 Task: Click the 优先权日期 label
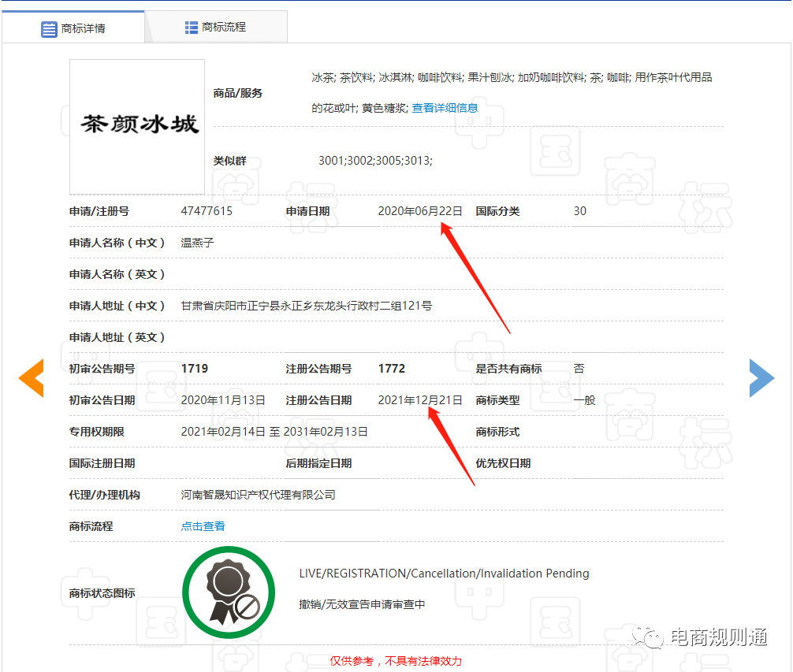pyautogui.click(x=503, y=463)
